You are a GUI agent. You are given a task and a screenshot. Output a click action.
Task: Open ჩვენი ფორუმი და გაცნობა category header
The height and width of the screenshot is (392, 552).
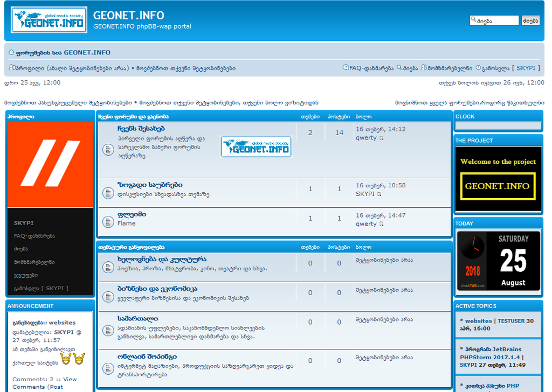(x=134, y=117)
